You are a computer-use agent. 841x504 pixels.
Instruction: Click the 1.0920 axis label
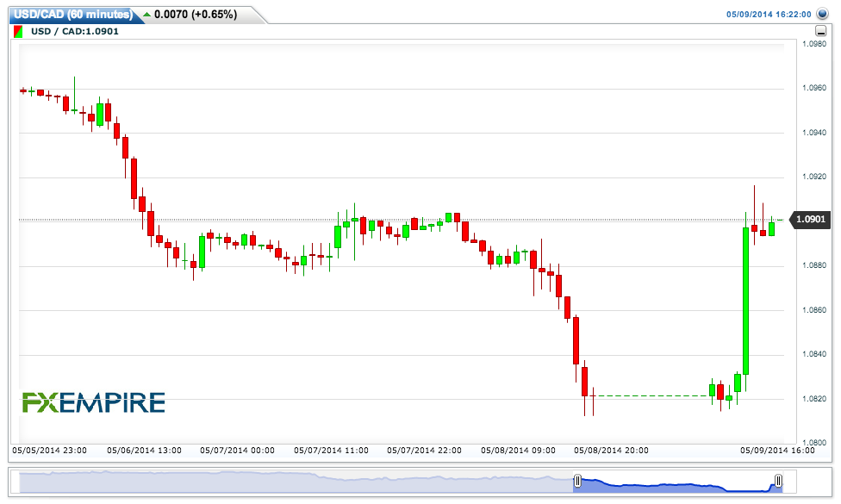click(x=814, y=177)
